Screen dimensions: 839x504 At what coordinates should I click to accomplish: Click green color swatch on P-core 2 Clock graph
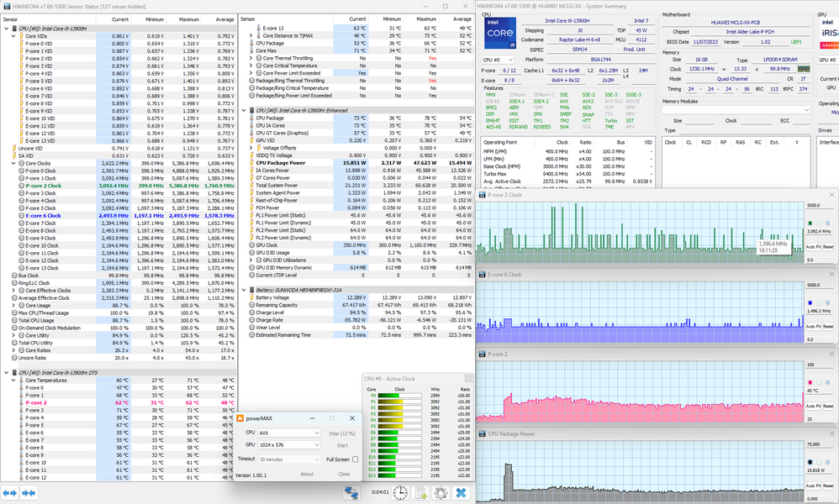pyautogui.click(x=809, y=223)
